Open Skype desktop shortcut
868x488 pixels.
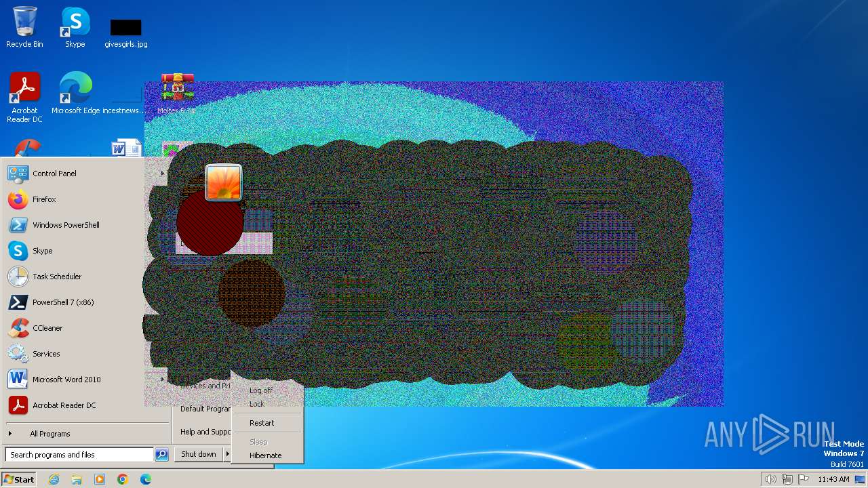click(75, 28)
